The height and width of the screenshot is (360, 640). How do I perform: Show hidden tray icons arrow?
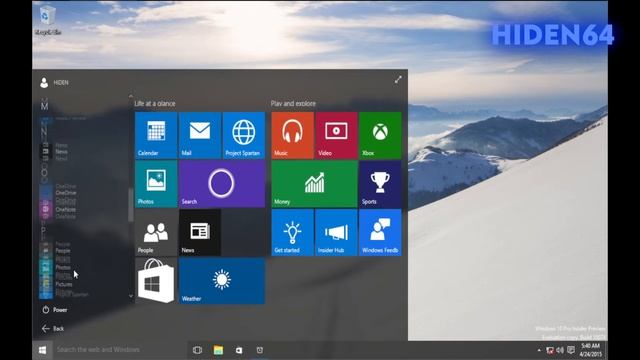[539, 350]
